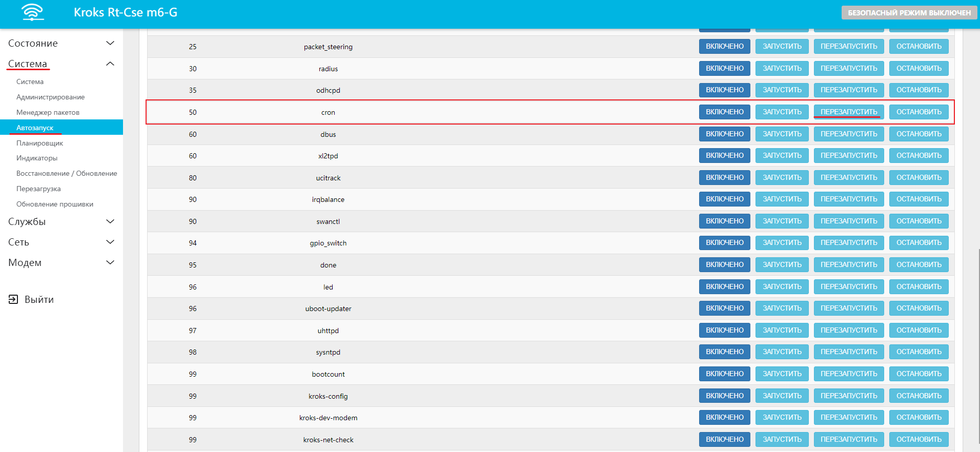The height and width of the screenshot is (452, 980).
Task: Expand the Модем sidebar section
Action: pos(110,262)
